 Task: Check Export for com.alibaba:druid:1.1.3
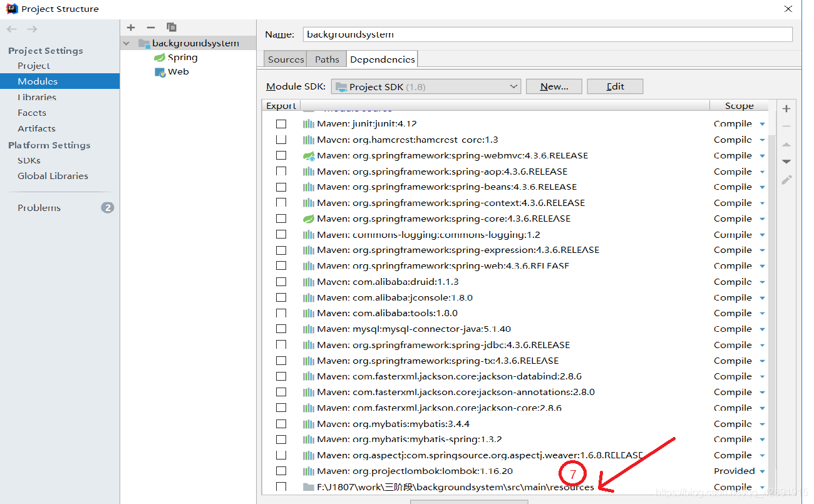pyautogui.click(x=281, y=282)
